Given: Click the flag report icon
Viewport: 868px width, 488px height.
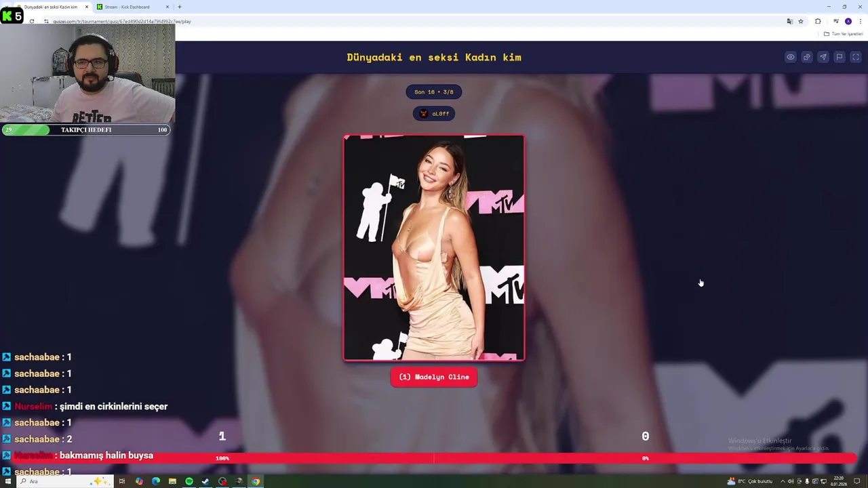Looking at the screenshot, I should (840, 58).
